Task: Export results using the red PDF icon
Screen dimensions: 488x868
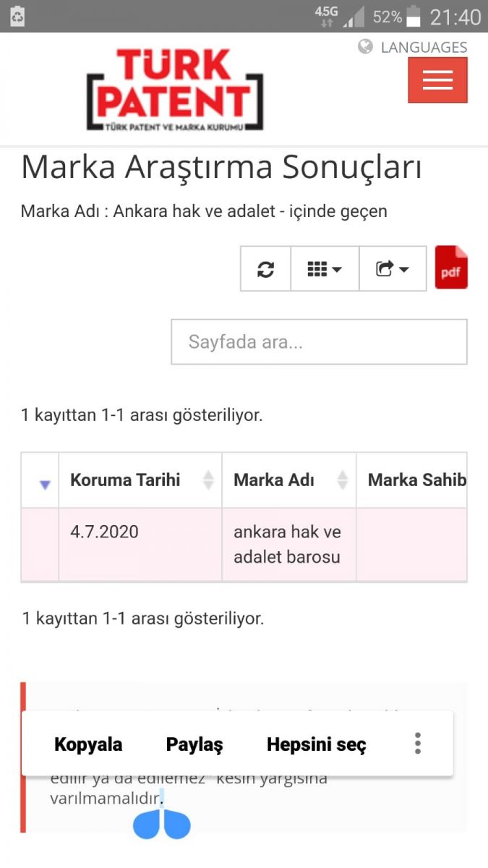Action: point(451,268)
